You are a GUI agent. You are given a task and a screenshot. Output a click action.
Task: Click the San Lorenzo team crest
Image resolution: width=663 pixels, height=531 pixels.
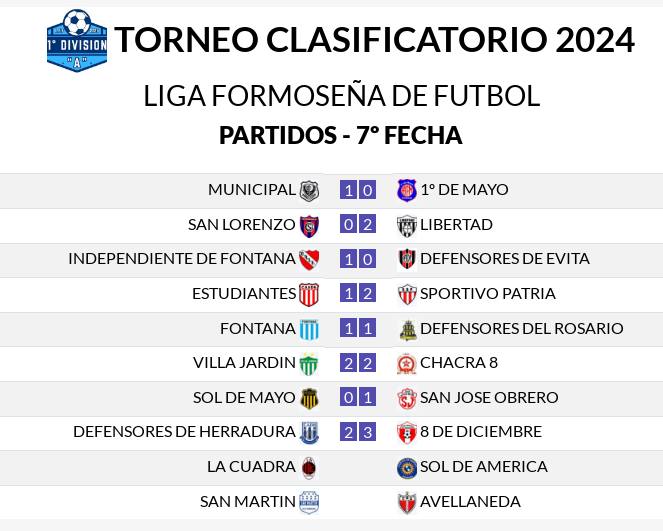[x=309, y=226]
